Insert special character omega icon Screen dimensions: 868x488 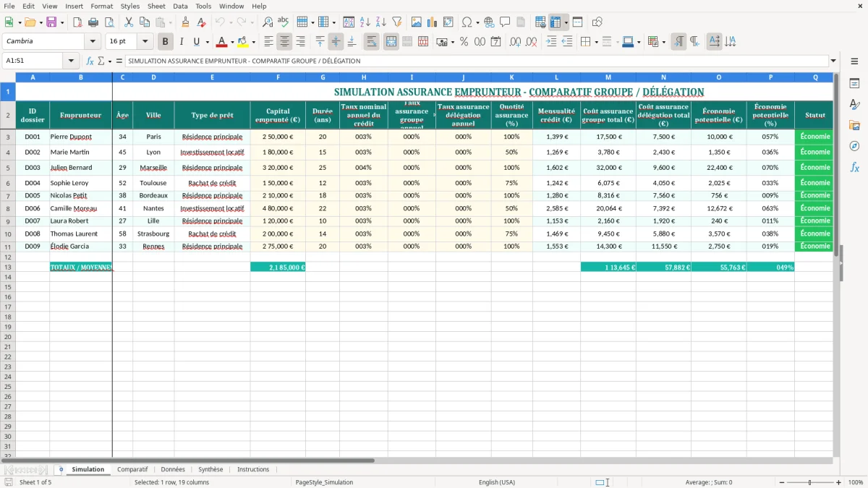coord(467,22)
